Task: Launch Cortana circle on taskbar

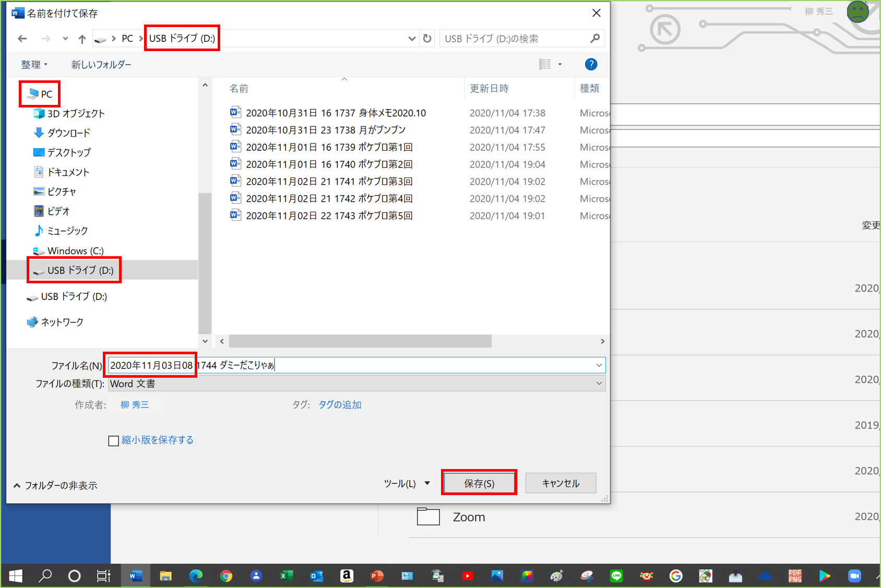Action: coord(75,576)
